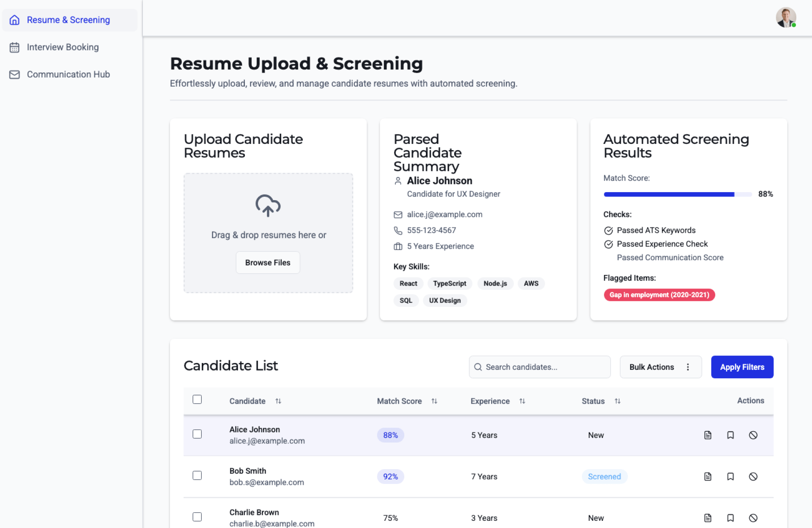Select all candidates header checkbox
The width and height of the screenshot is (812, 528).
(x=197, y=399)
